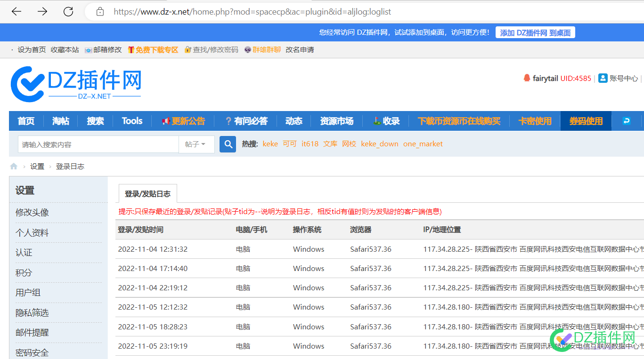Open 下载币资源币在线购买 in the navigation bar
The height and width of the screenshot is (359, 644).
coord(459,121)
